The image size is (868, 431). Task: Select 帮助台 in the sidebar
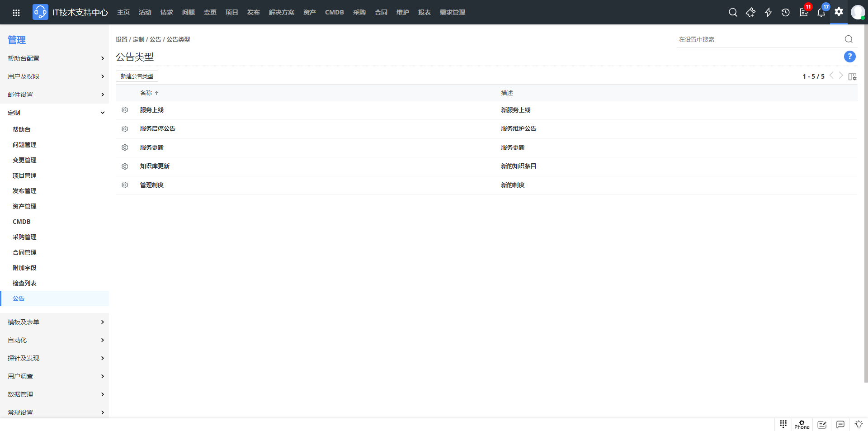pyautogui.click(x=22, y=129)
